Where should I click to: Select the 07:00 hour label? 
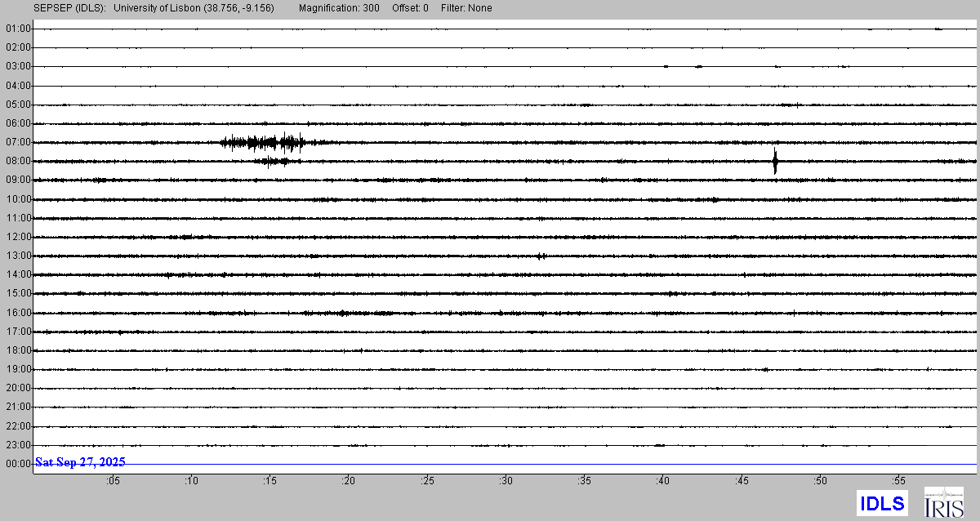pyautogui.click(x=18, y=143)
